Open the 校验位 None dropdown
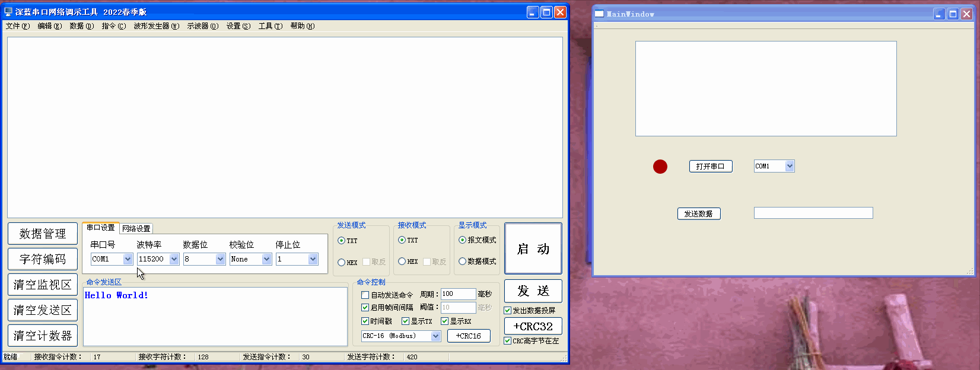Viewport: 980px width, 370px height. 266,259
